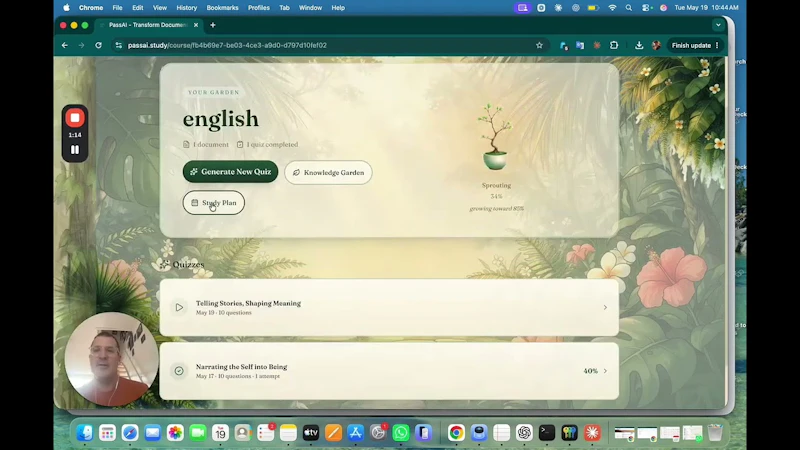Open WhatsApp from the dock
800x450 pixels.
click(401, 433)
